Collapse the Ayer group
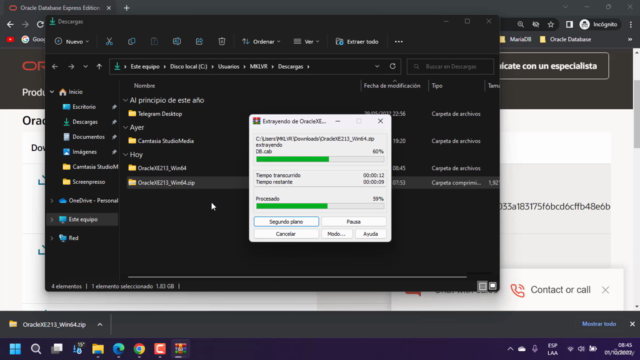 pyautogui.click(x=125, y=127)
